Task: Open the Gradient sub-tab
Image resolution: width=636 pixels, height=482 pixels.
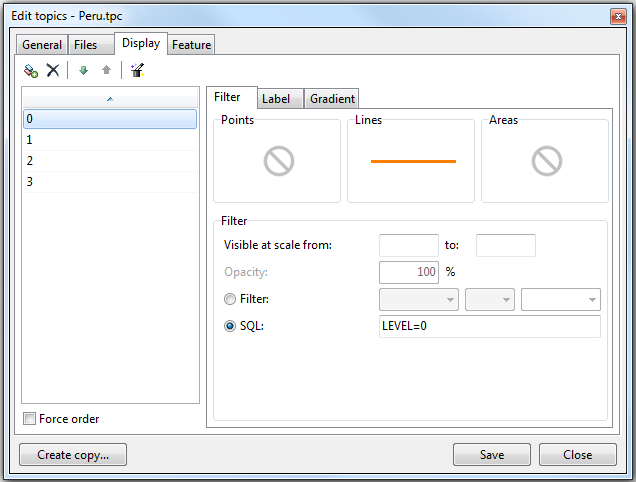Action: click(x=332, y=99)
